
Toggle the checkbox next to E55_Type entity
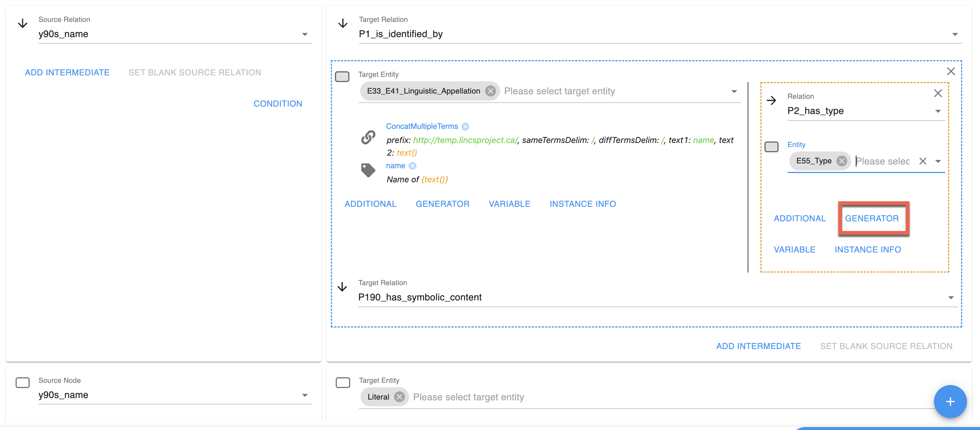coord(771,147)
